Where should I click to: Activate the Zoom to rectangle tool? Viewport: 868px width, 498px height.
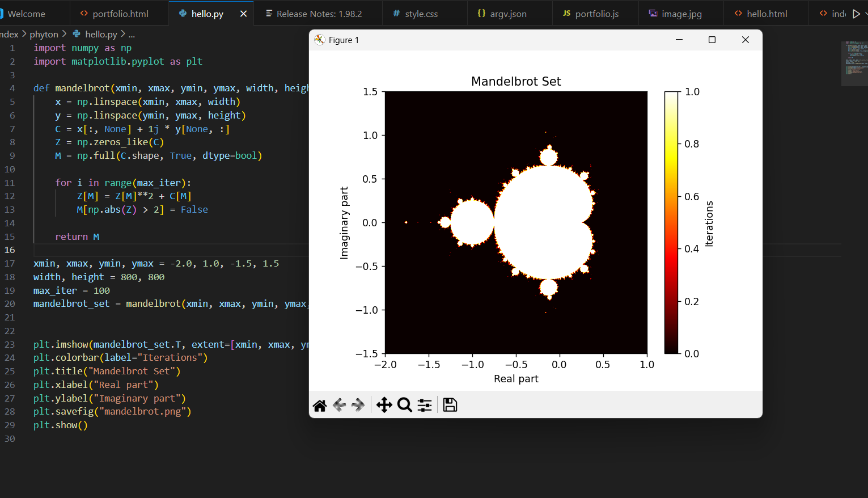point(405,405)
